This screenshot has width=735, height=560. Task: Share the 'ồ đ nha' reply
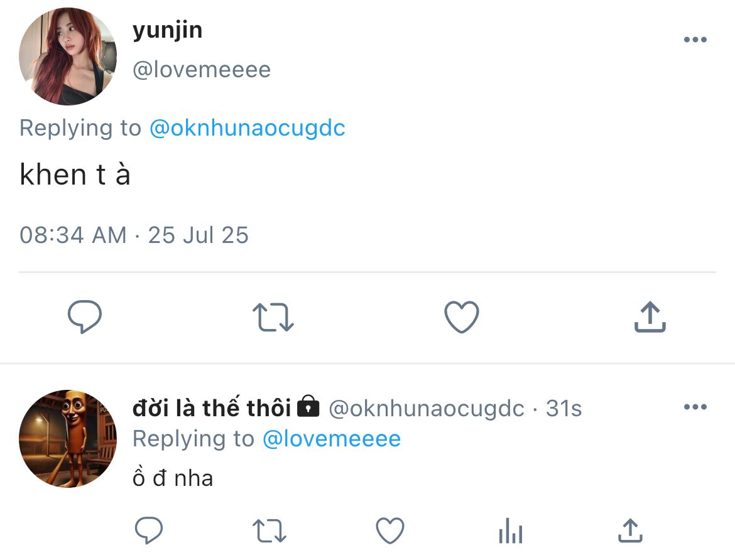[631, 530]
